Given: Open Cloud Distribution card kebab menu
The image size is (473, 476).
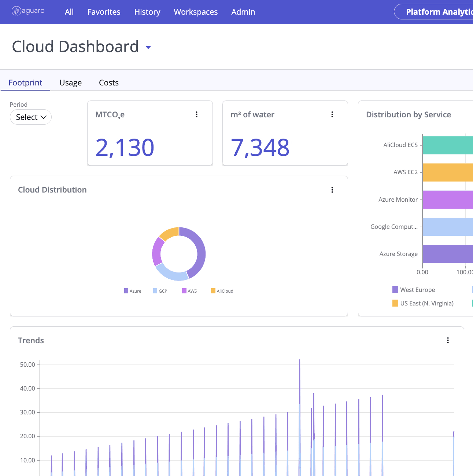Looking at the screenshot, I should [332, 190].
